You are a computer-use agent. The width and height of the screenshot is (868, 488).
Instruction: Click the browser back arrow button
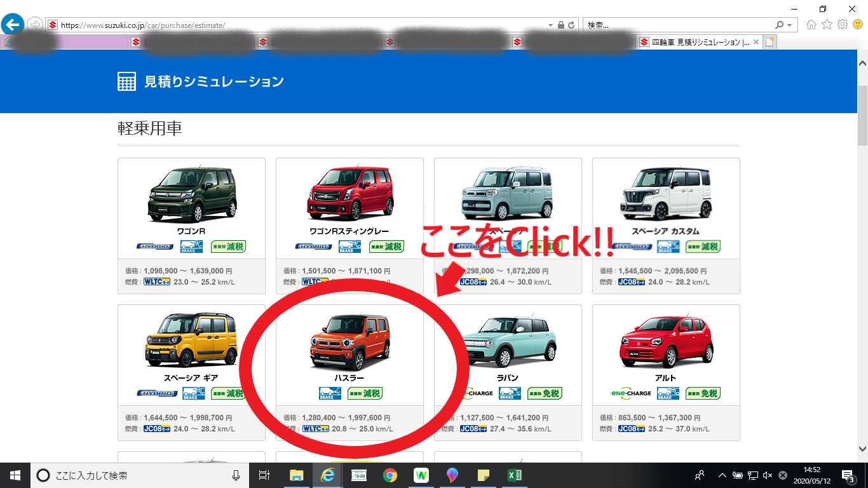click(13, 25)
